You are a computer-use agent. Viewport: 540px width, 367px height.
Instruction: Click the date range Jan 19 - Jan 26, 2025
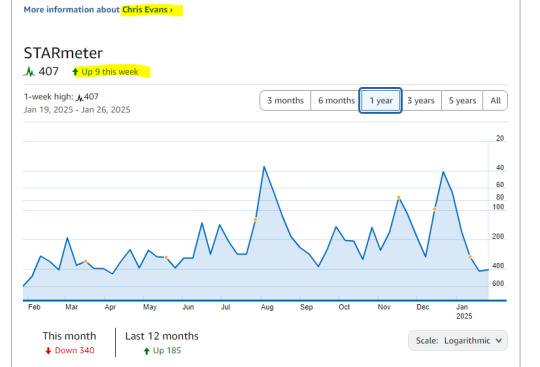pos(77,110)
